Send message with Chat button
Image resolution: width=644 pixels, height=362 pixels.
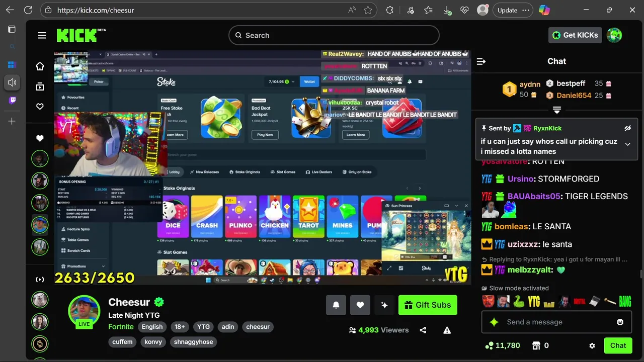(x=618, y=345)
